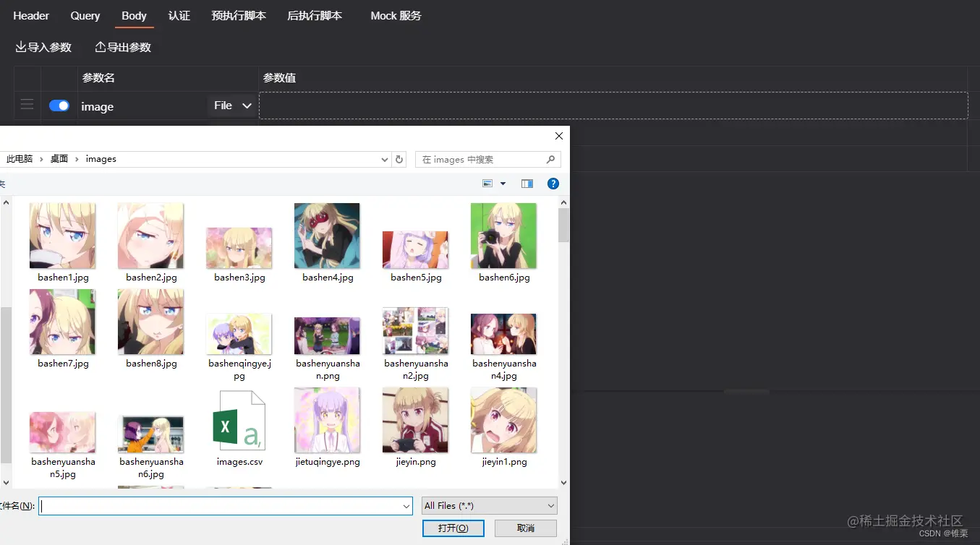Viewport: 980px width, 545px height.
Task: Click the refresh icon next to address bar
Action: click(x=399, y=159)
